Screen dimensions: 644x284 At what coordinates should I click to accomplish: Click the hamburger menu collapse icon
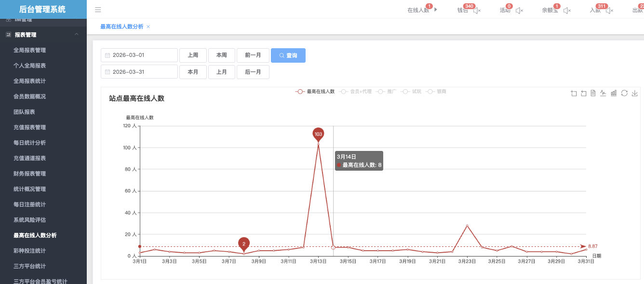(98, 10)
